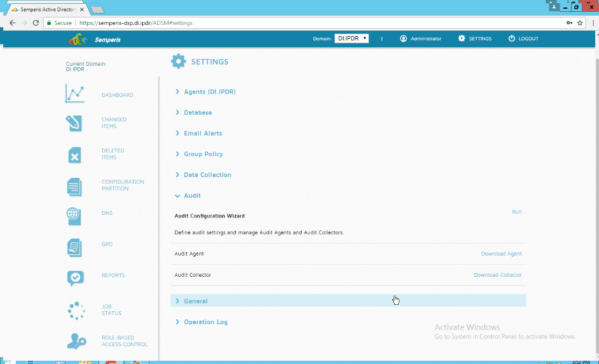Select the Configuration Partition document icon

[75, 186]
